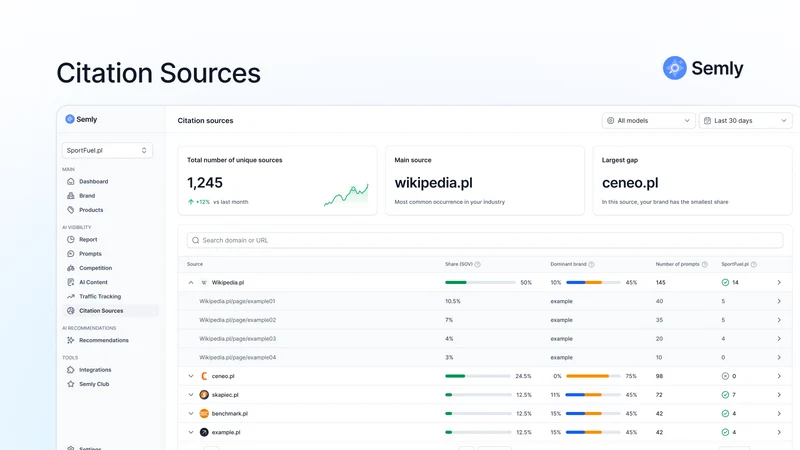Click the skapiec.pl source name
Image resolution: width=800 pixels, height=450 pixels.
pos(225,395)
